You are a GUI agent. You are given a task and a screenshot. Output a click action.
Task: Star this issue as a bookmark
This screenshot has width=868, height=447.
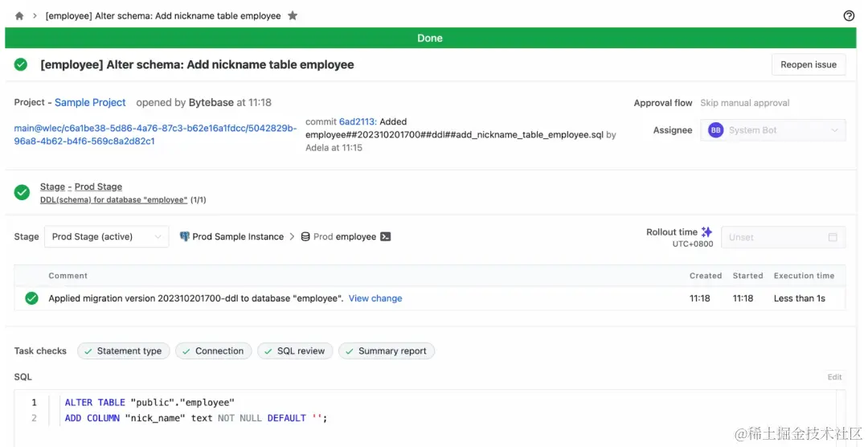tap(293, 15)
